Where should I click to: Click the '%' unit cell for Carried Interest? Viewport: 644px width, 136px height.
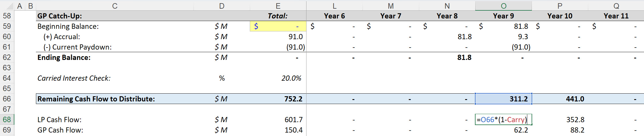pos(222,78)
